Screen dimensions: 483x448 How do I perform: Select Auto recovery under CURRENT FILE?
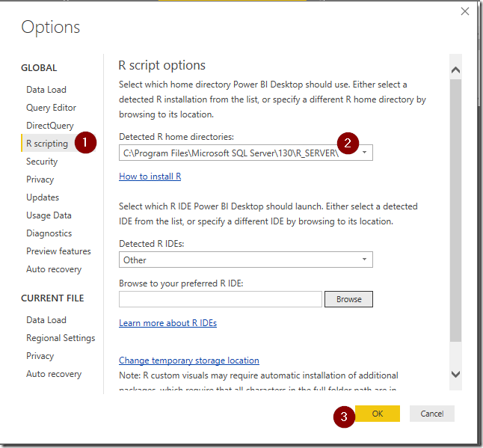[x=54, y=374]
